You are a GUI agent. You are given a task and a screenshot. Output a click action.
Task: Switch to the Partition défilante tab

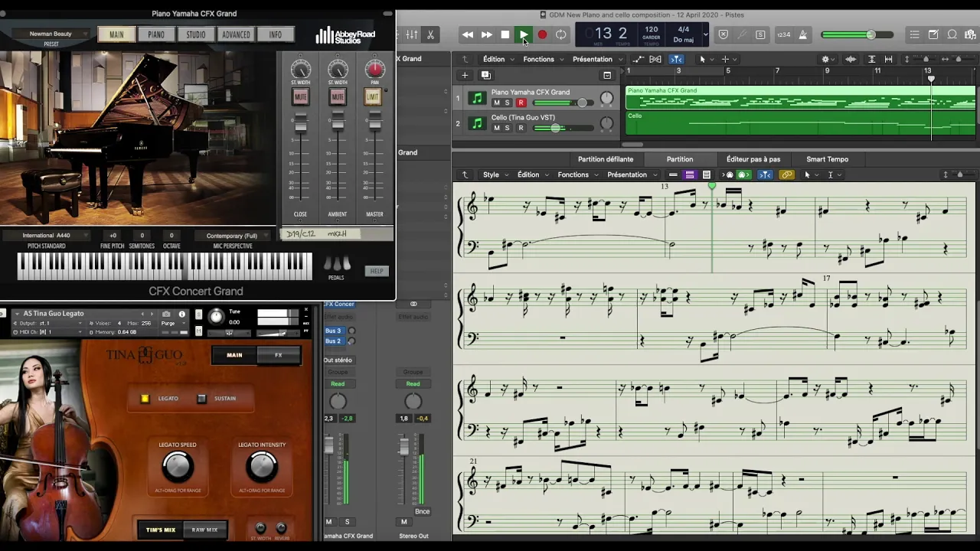[606, 159]
